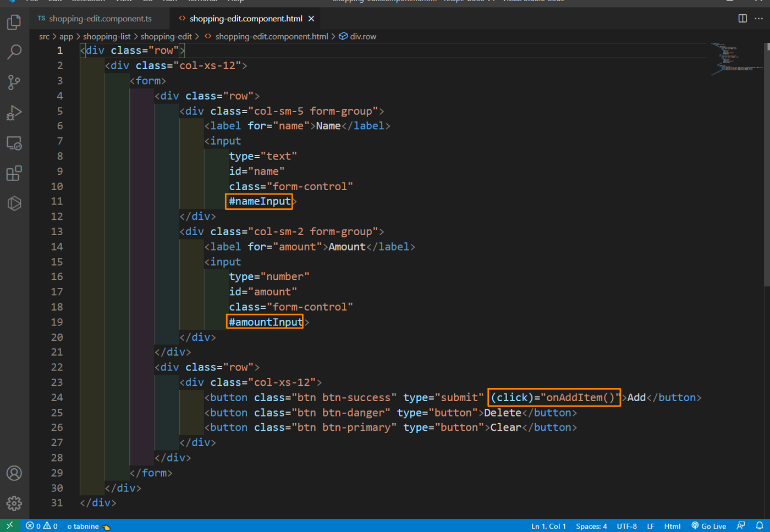Click the id="amount" attribute
This screenshot has width=770, height=532.
tap(263, 292)
